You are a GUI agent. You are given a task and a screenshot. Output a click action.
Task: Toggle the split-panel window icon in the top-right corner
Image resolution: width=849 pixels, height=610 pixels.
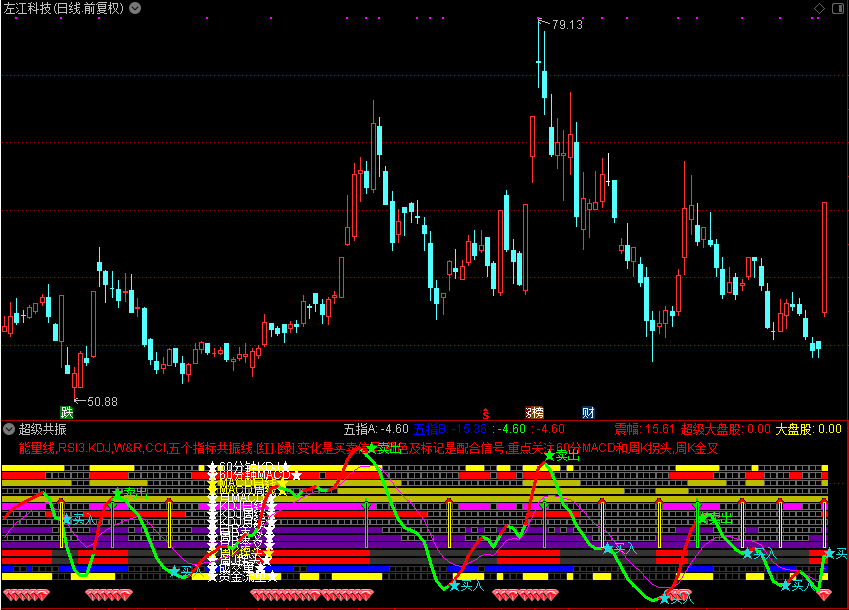tap(838, 8)
